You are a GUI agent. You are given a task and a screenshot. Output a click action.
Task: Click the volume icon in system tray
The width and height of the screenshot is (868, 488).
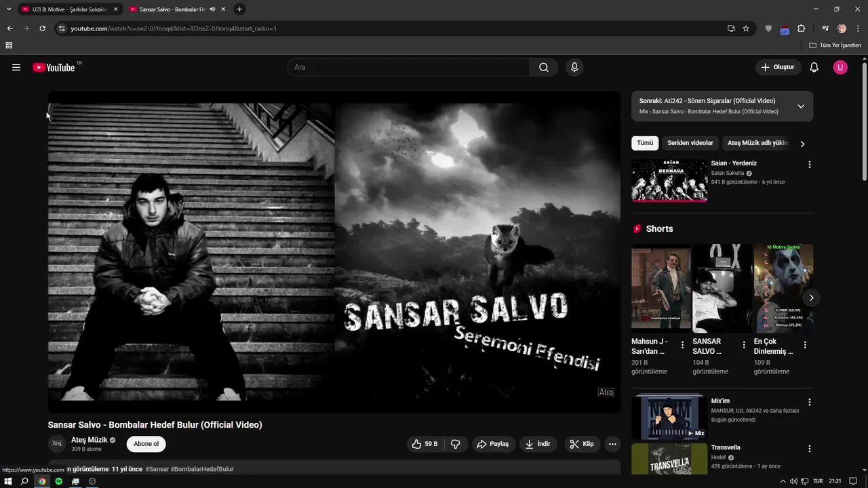(794, 481)
